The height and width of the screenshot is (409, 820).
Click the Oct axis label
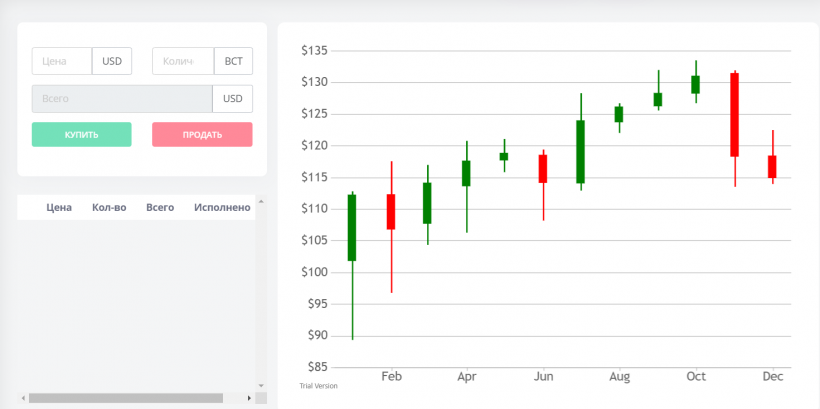tap(696, 377)
